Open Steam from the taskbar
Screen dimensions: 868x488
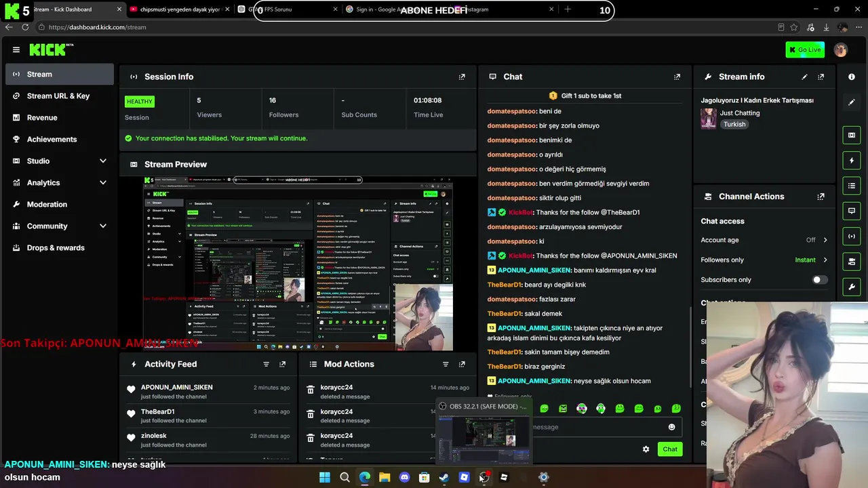point(444,477)
